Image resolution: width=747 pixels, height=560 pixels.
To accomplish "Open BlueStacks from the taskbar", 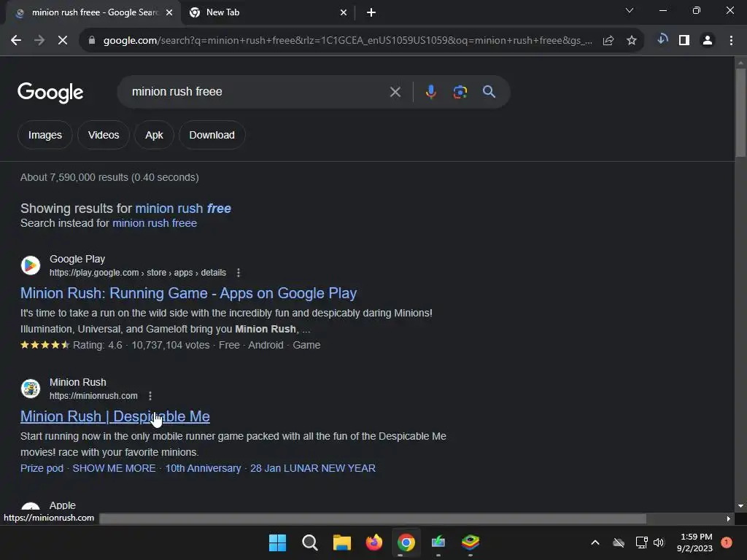I will point(471,542).
